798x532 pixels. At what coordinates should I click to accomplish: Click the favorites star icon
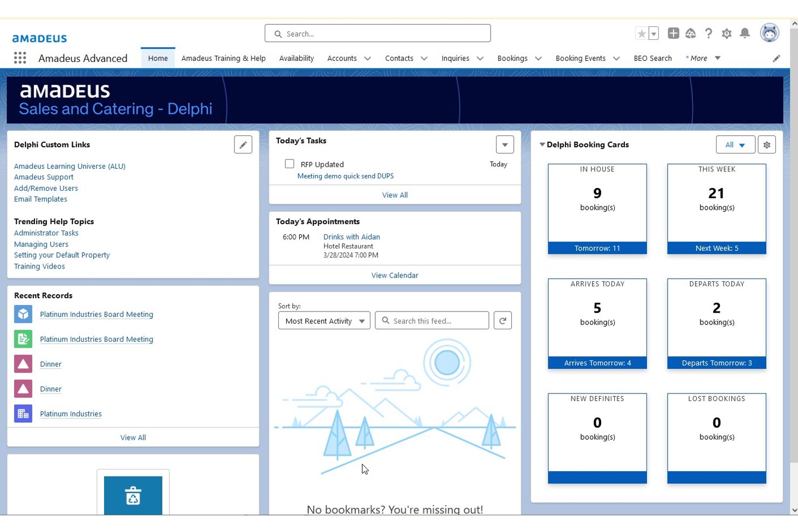642,33
